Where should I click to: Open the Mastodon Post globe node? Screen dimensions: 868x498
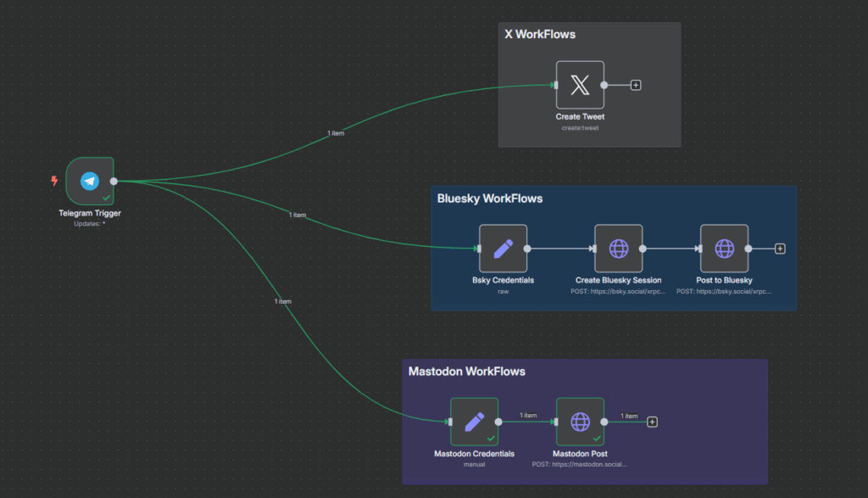click(x=580, y=422)
